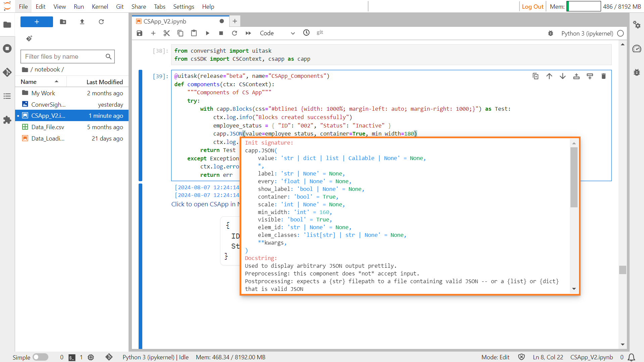Open the Kernel menu

click(x=100, y=6)
